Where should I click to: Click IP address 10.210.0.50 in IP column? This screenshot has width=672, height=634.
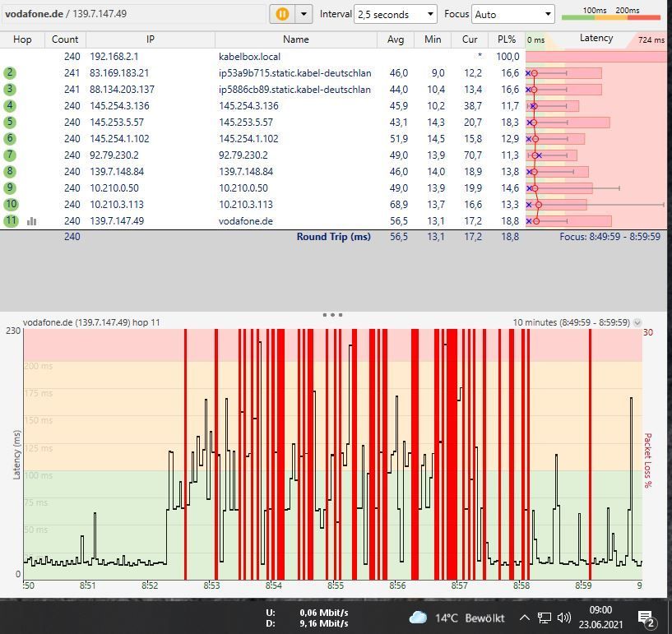pyautogui.click(x=114, y=188)
